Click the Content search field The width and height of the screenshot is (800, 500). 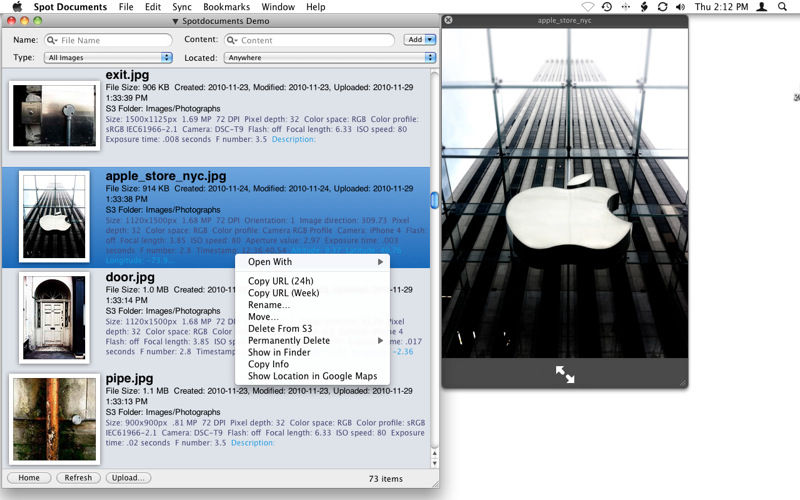[309, 40]
